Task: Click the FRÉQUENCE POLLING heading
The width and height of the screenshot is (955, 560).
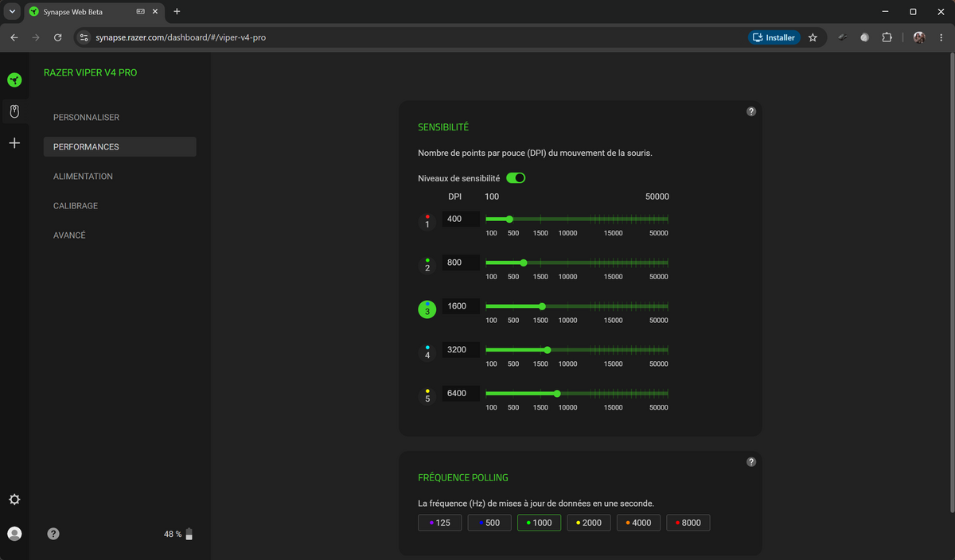Action: [463, 477]
